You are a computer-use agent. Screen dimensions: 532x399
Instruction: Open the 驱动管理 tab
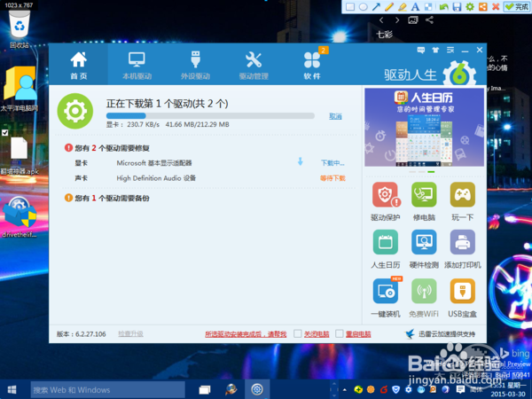tap(254, 66)
